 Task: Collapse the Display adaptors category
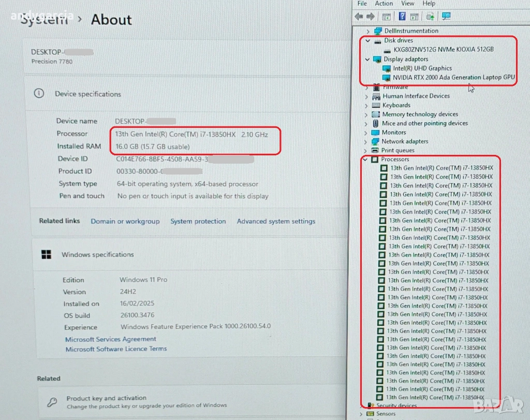point(367,59)
